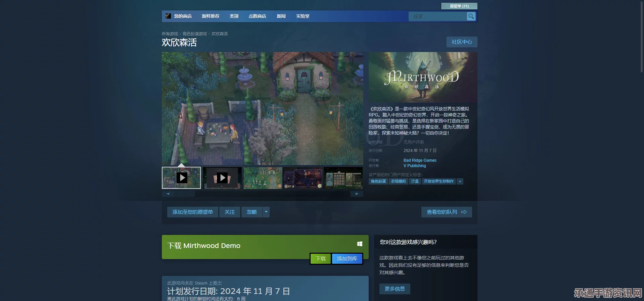Click the 无用户评测 review text
Screen dimensions: 644x301
tap(414, 142)
